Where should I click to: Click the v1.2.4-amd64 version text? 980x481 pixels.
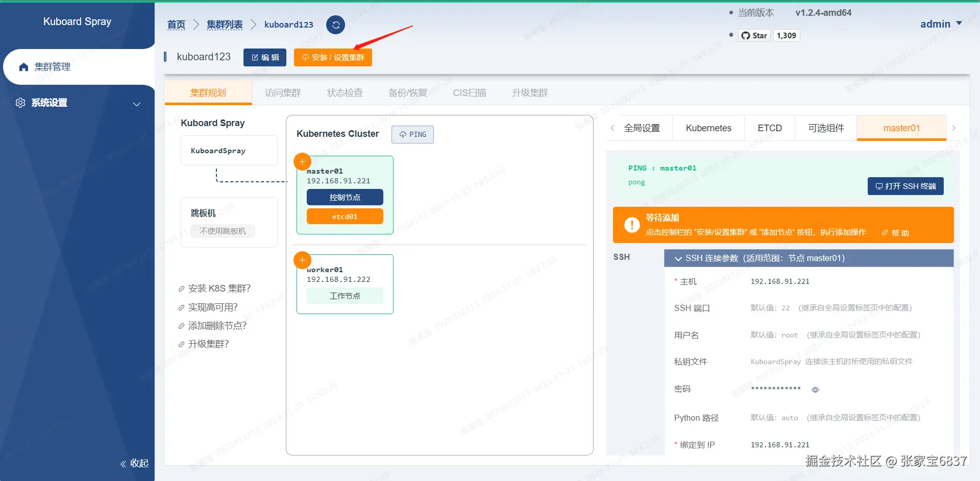click(823, 13)
